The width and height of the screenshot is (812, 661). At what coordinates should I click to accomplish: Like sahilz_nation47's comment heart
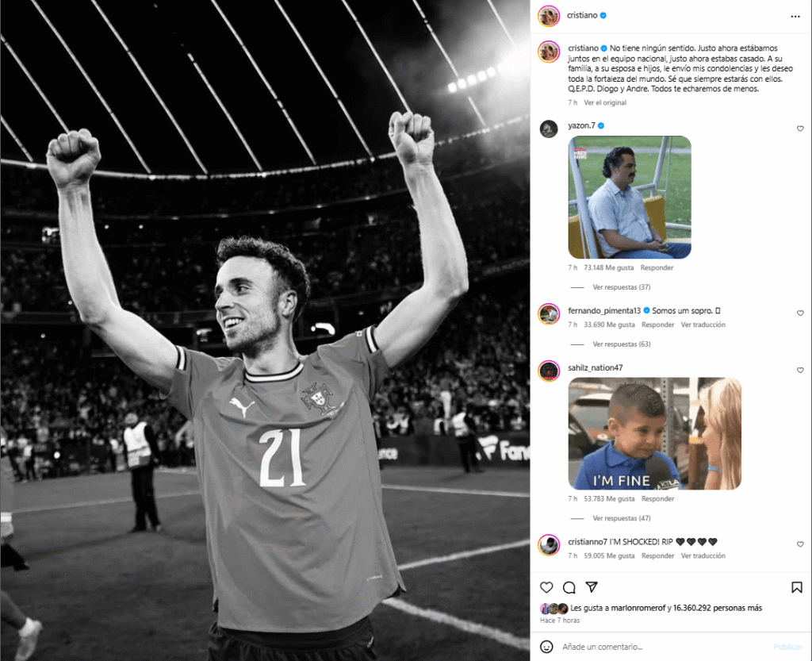[x=799, y=370]
